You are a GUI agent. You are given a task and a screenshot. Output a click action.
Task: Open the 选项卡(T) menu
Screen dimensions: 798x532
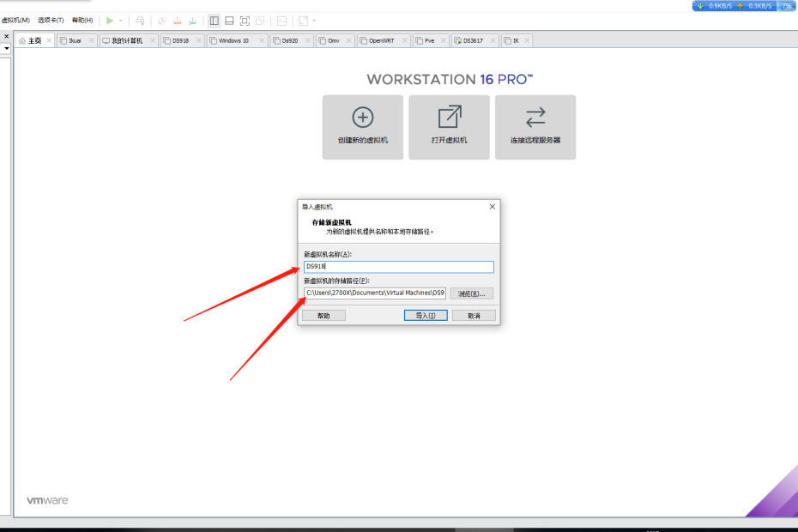pos(51,21)
